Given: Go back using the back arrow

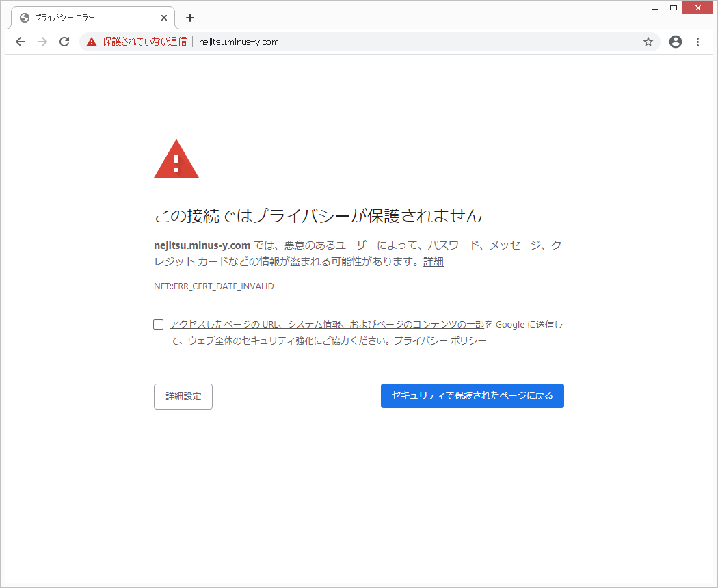Looking at the screenshot, I should tap(21, 42).
